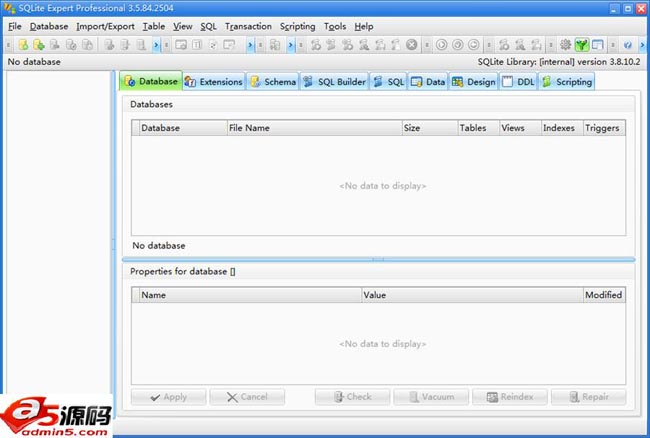Click the 'Databases' panel heading
650x438 pixels.
tap(151, 104)
